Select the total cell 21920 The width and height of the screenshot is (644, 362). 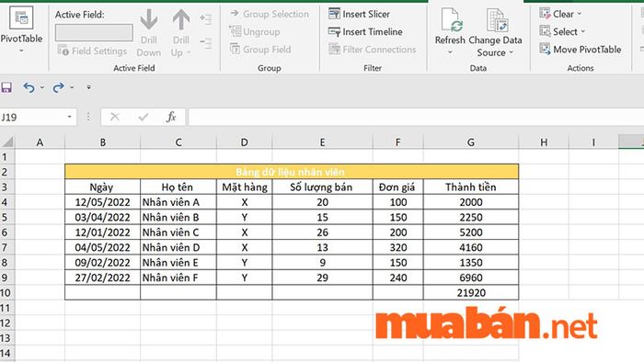tap(471, 293)
